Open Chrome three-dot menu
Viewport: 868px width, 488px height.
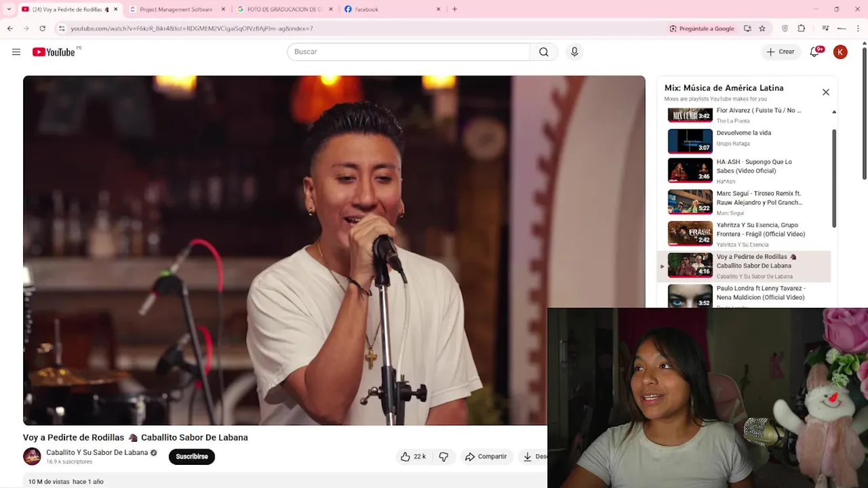coord(859,28)
